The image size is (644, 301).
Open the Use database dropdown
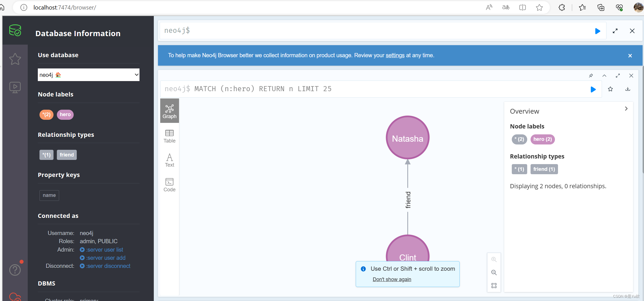click(x=89, y=75)
